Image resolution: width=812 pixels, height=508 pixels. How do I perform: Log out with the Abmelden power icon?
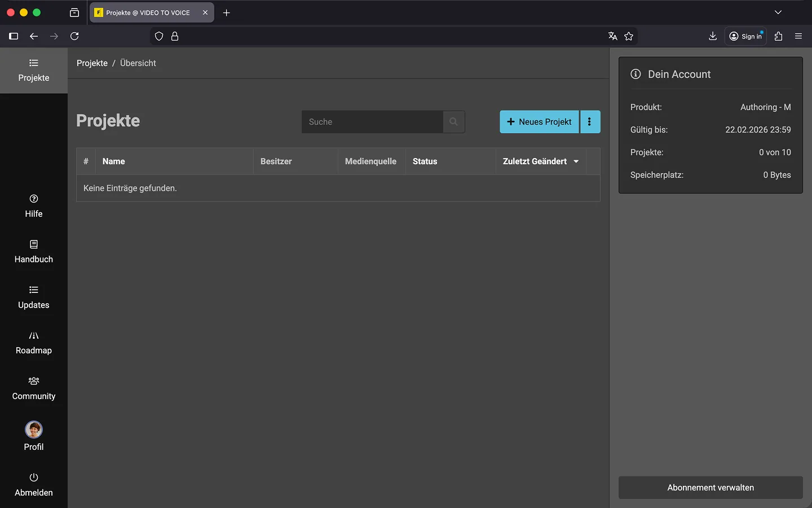coord(34,478)
